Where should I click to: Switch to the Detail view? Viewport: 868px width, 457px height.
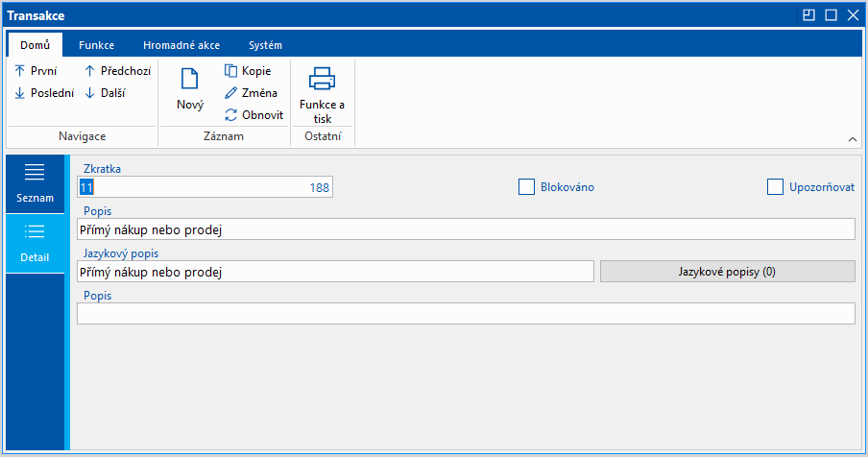tap(36, 242)
